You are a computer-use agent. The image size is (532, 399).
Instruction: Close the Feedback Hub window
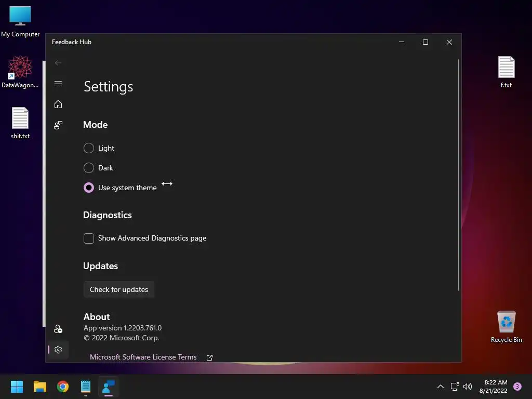[449, 42]
